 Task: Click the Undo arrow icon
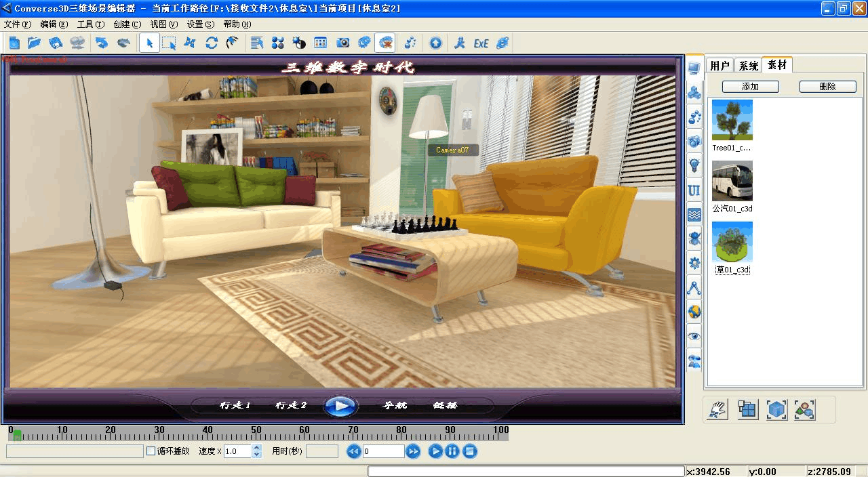pos(102,43)
